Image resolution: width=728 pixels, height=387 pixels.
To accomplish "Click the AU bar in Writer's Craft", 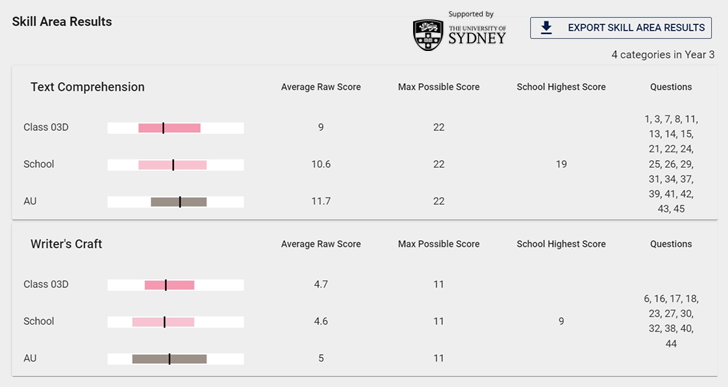I will 176,359.
